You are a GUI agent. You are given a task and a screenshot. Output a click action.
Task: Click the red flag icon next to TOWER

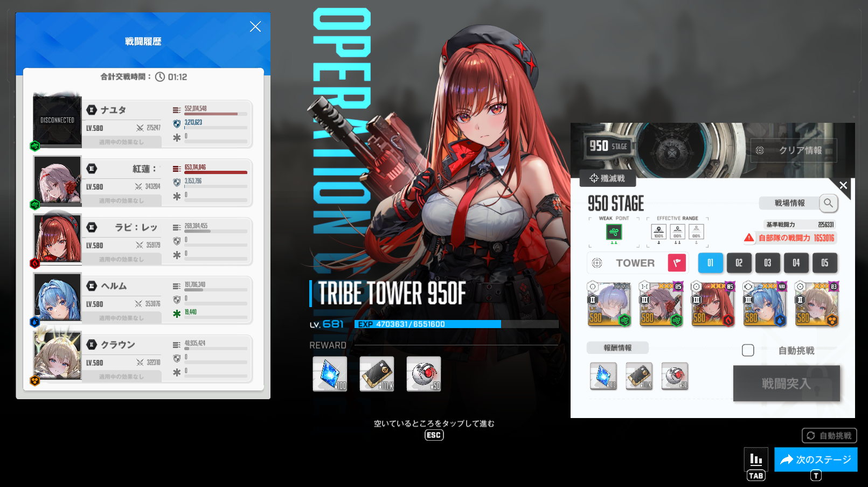tap(677, 263)
